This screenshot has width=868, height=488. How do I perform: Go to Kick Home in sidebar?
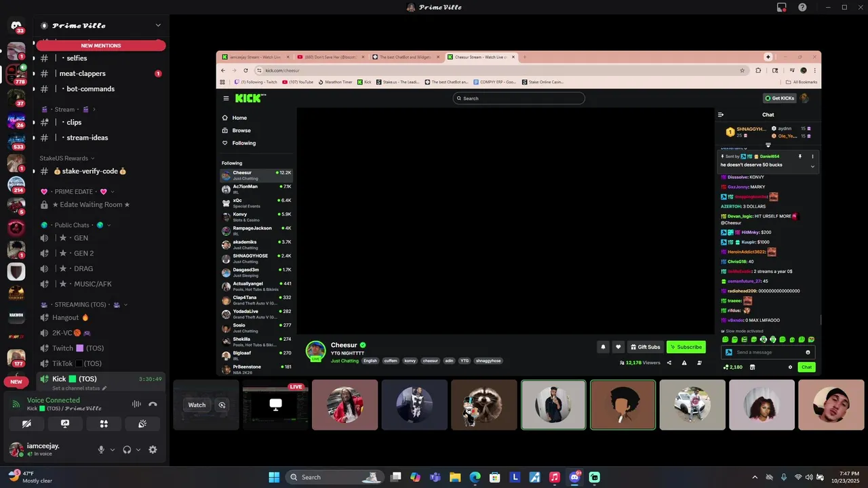[x=235, y=118]
